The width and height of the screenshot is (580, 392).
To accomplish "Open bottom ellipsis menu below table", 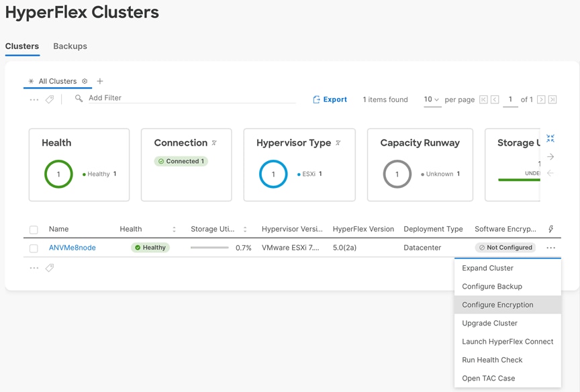I will [34, 268].
